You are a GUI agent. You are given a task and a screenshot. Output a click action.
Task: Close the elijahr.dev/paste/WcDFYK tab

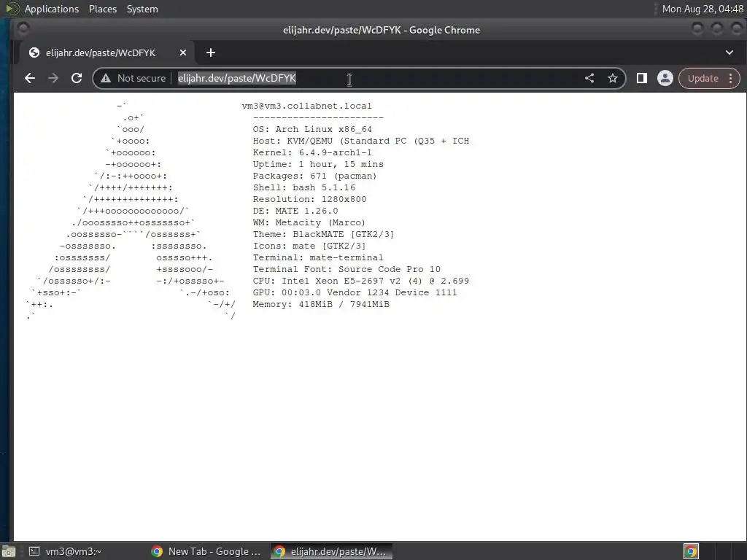183,52
